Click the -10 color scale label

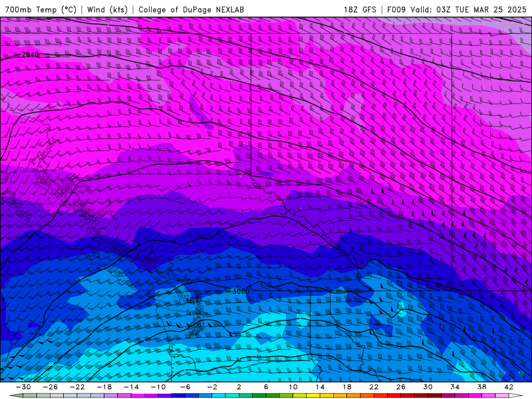(158, 387)
